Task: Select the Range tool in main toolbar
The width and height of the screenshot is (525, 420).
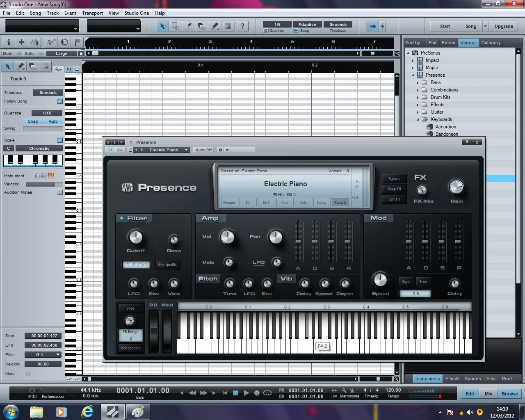Action: point(176,26)
